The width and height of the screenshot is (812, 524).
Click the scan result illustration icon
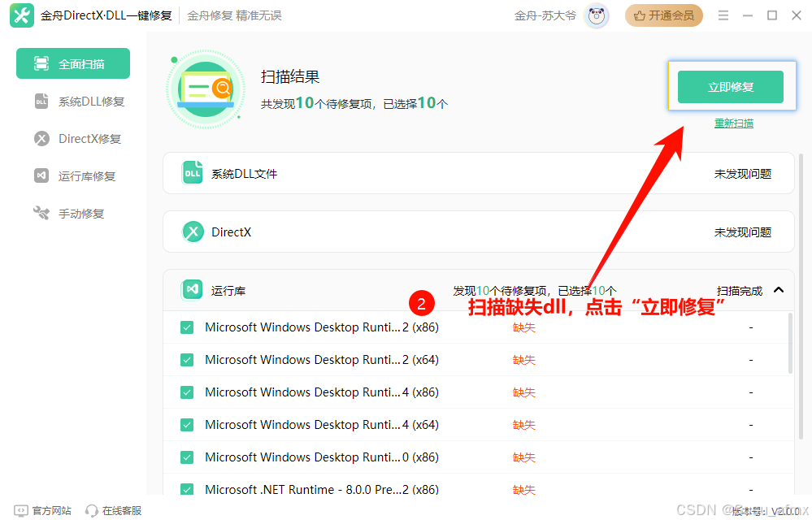tap(206, 89)
